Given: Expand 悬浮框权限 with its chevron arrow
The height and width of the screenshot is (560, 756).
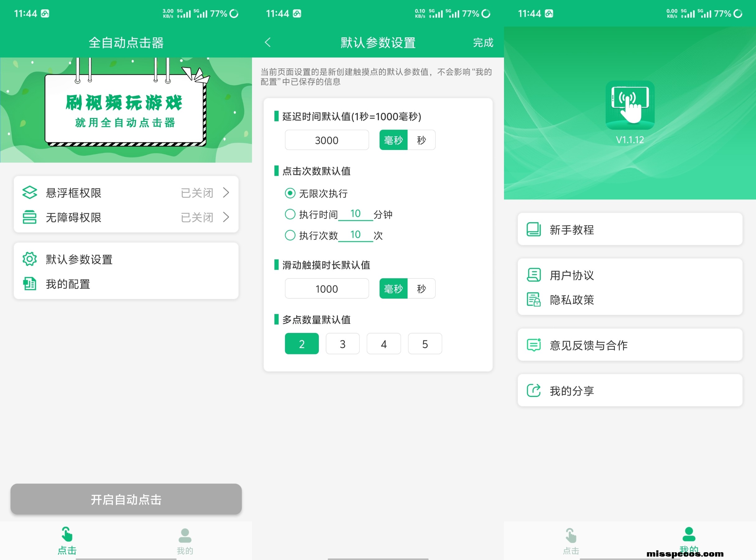Looking at the screenshot, I should tap(226, 193).
